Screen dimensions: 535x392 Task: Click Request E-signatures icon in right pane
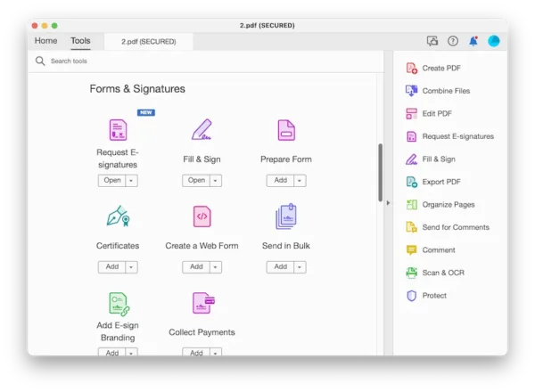click(411, 136)
